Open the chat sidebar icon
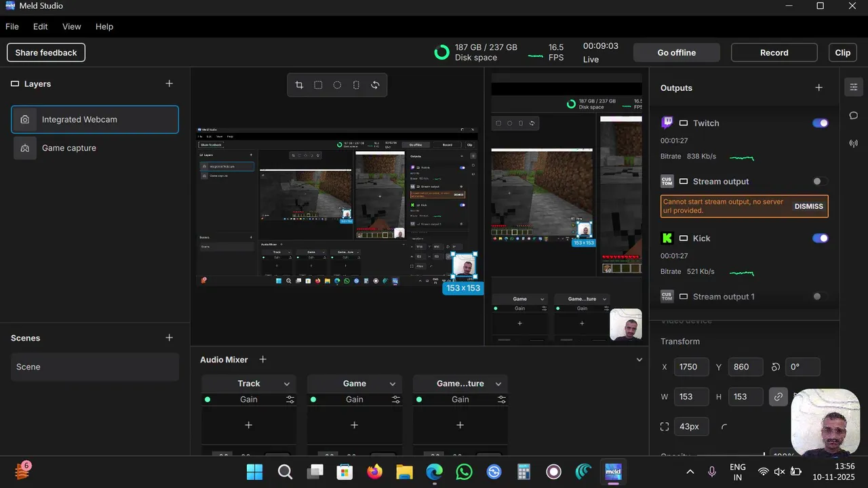 [x=854, y=115]
